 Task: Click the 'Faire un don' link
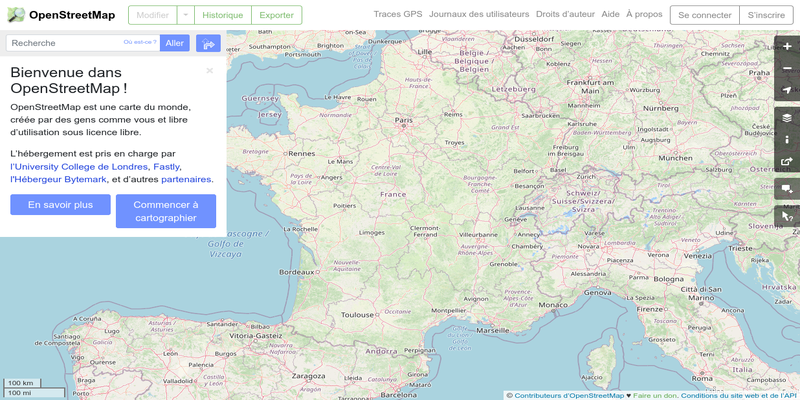coord(656,395)
